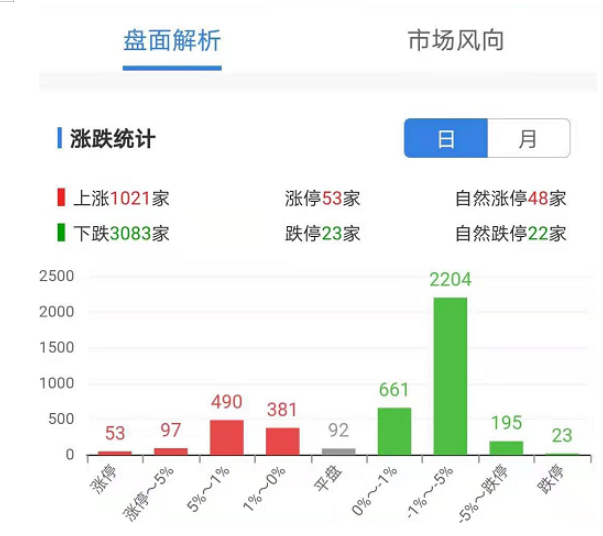Click the 平盘 axis label
The height and width of the screenshot is (536, 603).
click(x=328, y=478)
